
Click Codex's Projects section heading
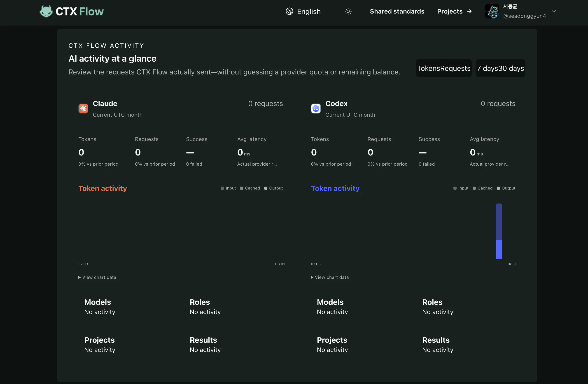pyautogui.click(x=332, y=340)
